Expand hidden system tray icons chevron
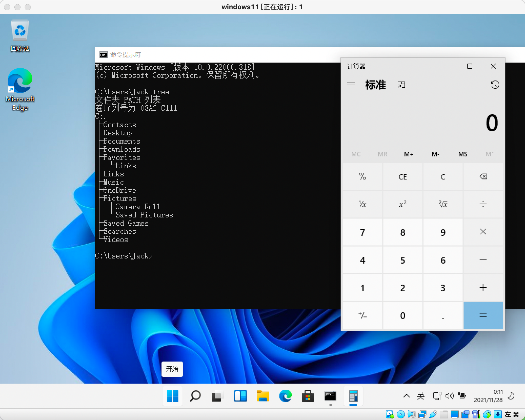This screenshot has height=420, width=525. click(406, 396)
